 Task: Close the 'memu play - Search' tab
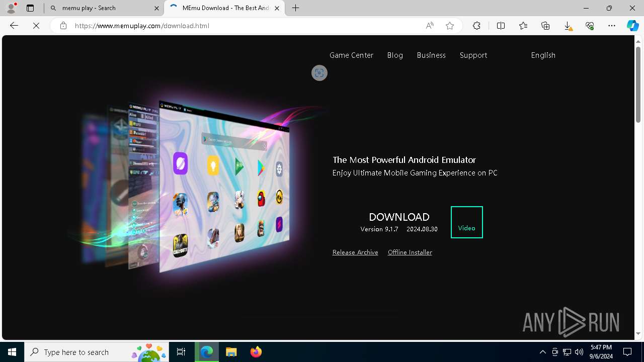(x=156, y=8)
